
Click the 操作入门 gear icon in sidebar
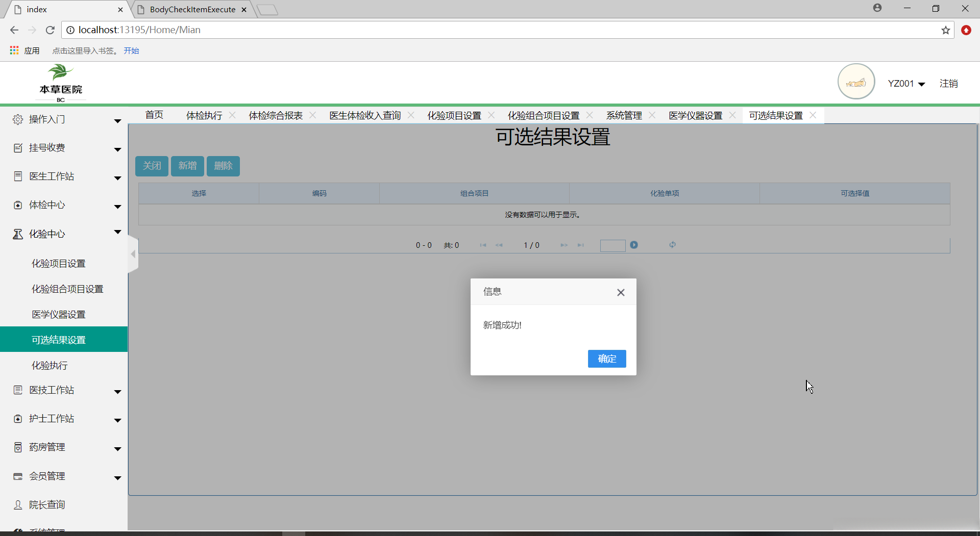click(18, 119)
